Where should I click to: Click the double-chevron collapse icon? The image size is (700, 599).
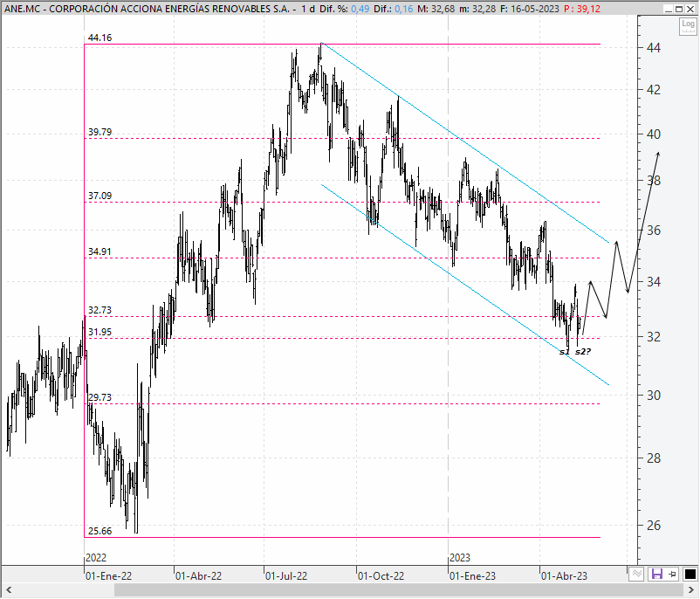coord(636,574)
